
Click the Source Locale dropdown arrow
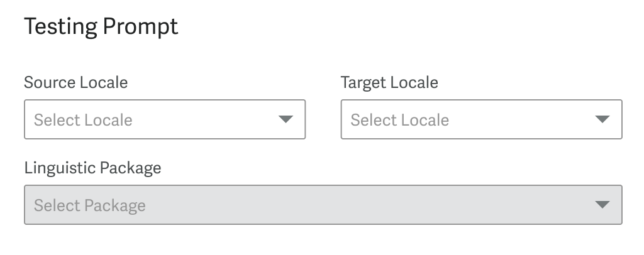tap(286, 119)
